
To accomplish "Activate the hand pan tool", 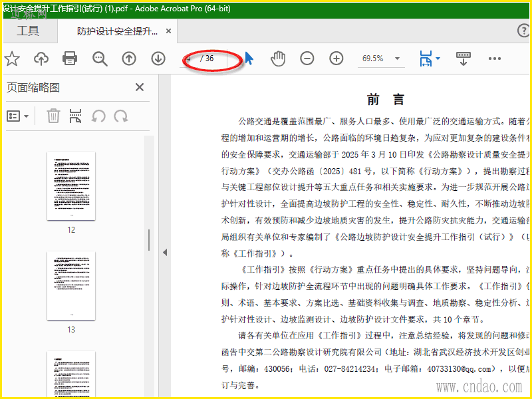I will tap(278, 59).
